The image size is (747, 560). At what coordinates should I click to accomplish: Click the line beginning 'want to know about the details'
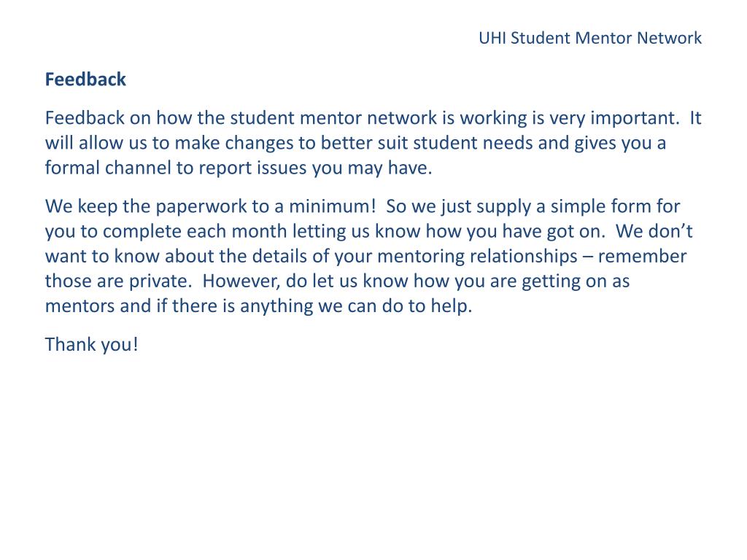(366, 256)
